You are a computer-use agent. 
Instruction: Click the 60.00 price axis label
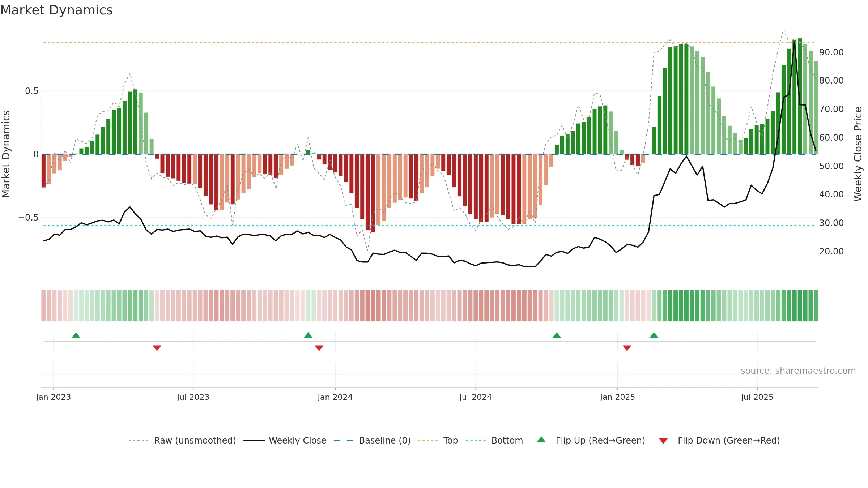click(x=831, y=137)
